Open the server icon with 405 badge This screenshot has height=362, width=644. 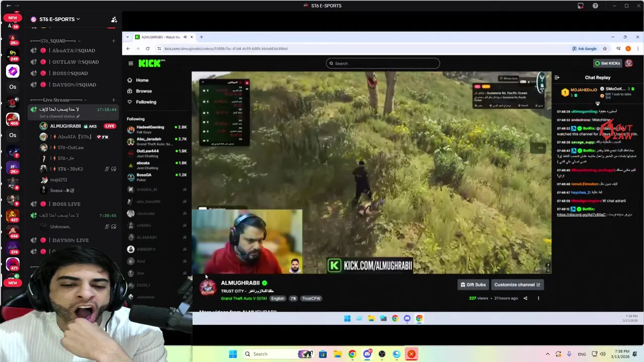tap(13, 120)
